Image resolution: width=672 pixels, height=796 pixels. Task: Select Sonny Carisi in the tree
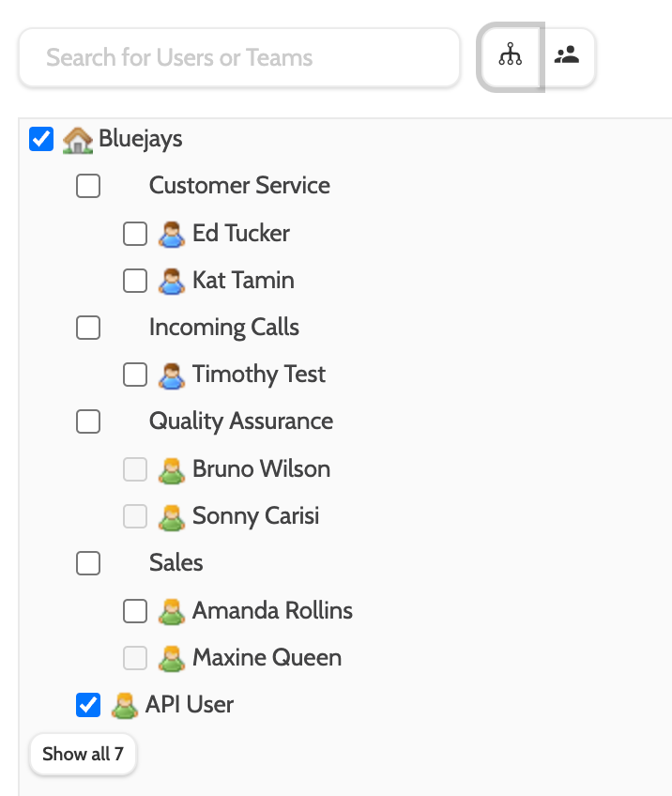(x=255, y=516)
